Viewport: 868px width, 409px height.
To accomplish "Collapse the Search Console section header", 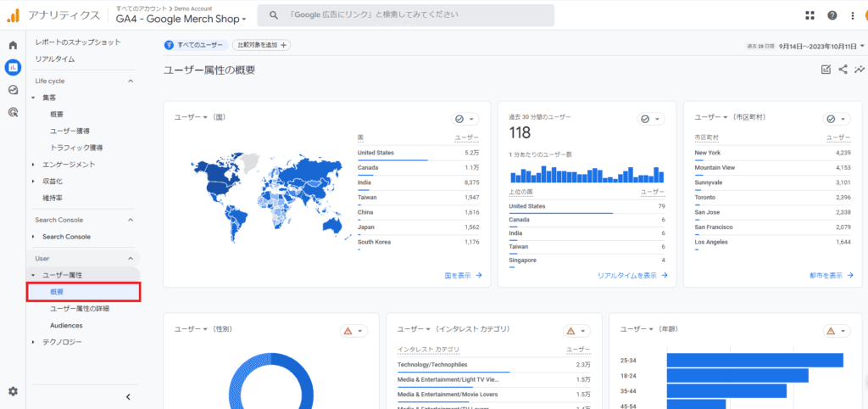I will coord(131,220).
